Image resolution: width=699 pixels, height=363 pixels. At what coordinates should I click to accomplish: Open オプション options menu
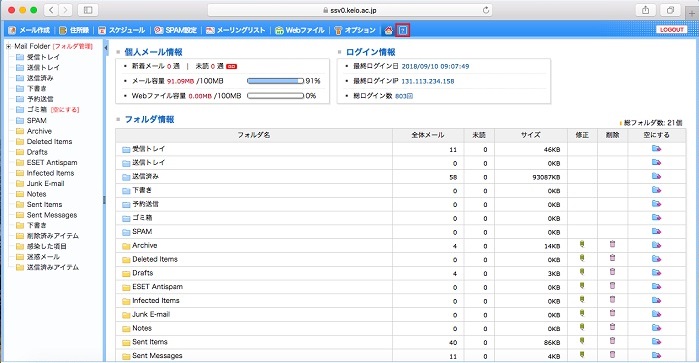pyautogui.click(x=355, y=30)
